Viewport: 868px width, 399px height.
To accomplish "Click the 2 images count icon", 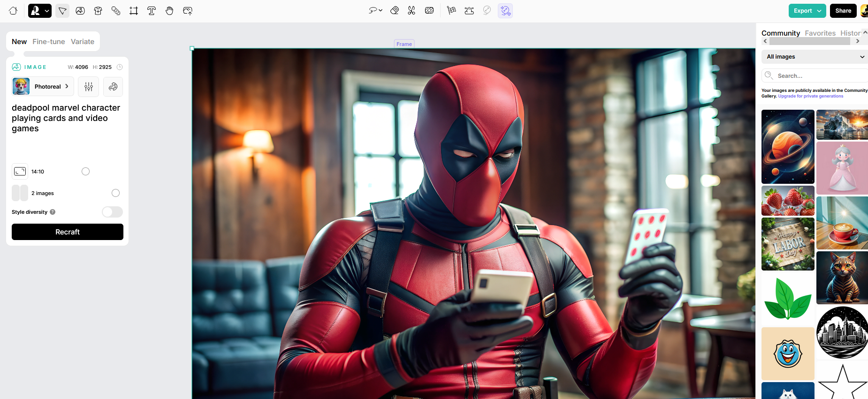I will point(20,193).
